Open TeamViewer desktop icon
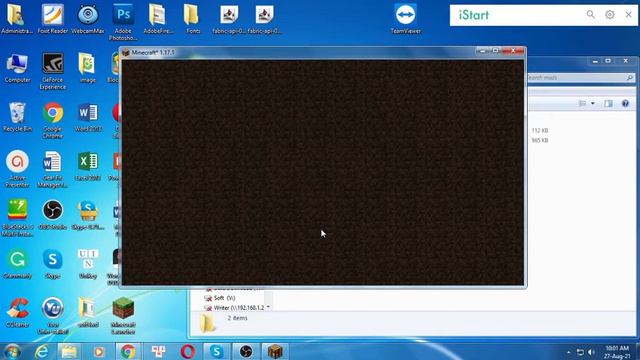 coord(405,18)
